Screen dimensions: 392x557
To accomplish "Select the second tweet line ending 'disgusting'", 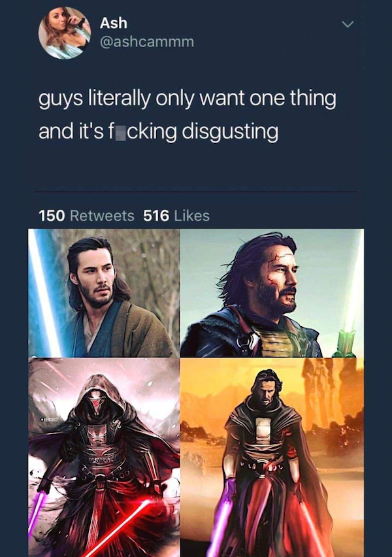I will click(x=158, y=132).
